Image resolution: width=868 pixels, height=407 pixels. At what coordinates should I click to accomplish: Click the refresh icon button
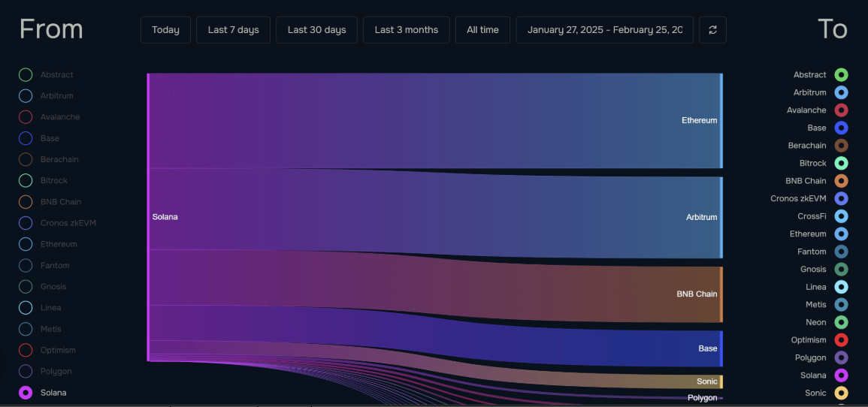(712, 30)
